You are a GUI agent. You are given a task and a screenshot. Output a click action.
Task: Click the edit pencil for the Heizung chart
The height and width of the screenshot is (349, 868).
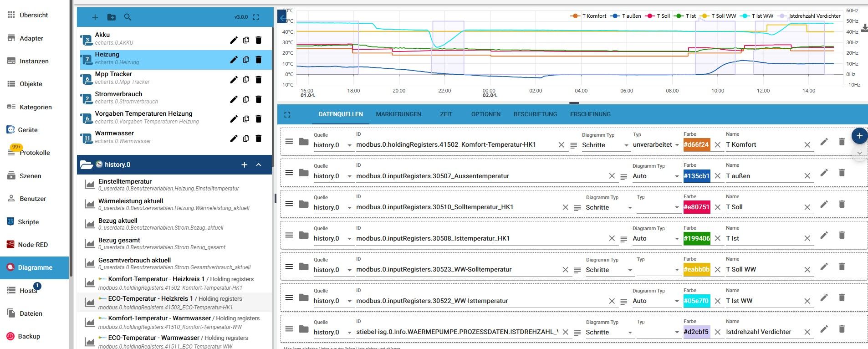[234, 60]
